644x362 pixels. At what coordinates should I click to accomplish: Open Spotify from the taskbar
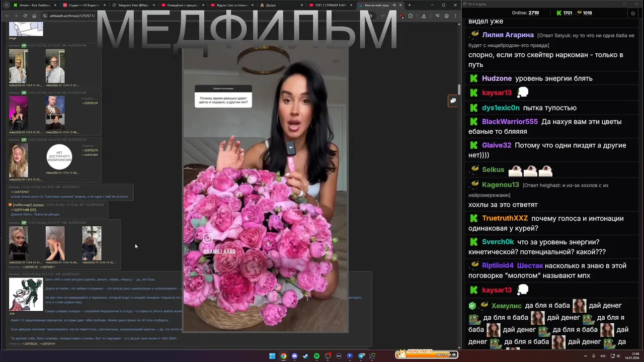point(316,356)
